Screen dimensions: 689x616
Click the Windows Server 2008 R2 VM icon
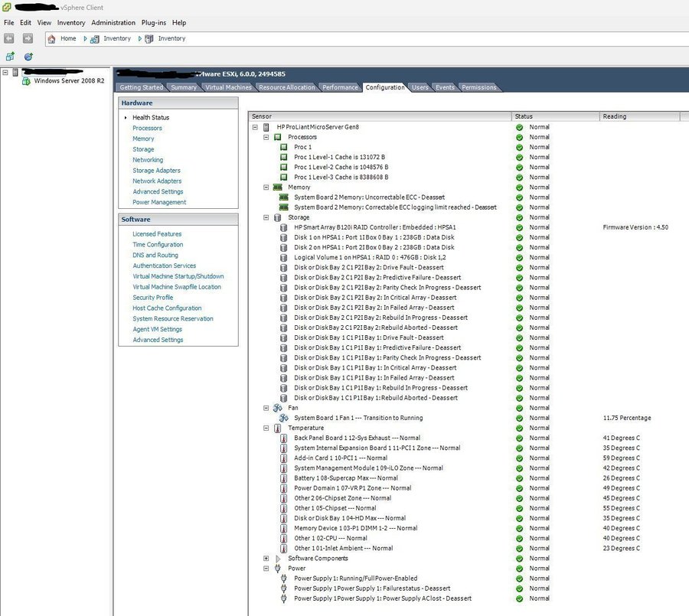pos(27,81)
